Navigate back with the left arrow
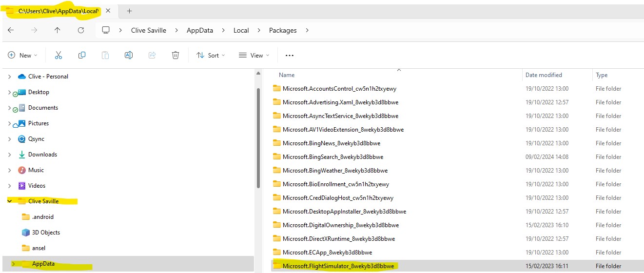 [x=11, y=30]
